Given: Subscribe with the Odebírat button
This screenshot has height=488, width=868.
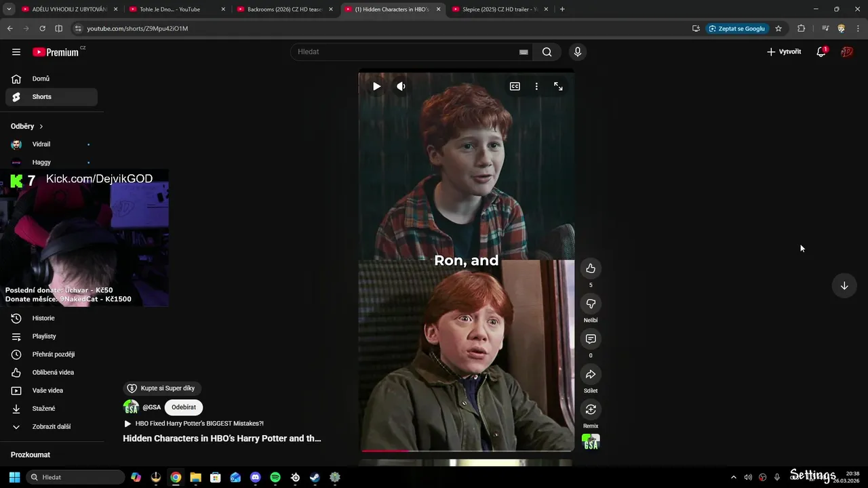Looking at the screenshot, I should click(x=184, y=407).
